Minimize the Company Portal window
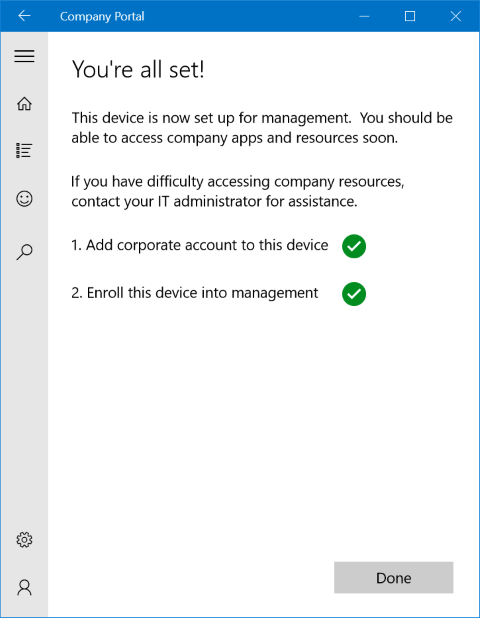 364,16
